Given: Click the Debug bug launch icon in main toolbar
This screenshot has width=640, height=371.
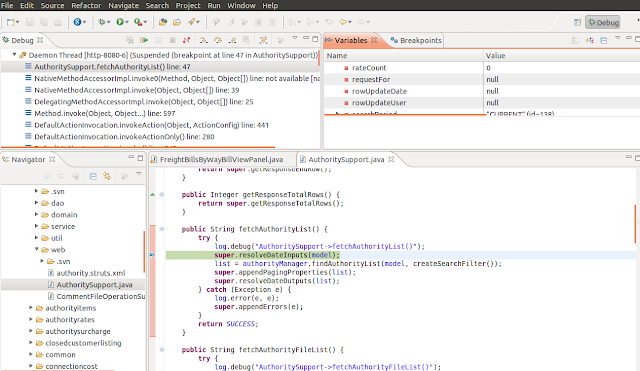Looking at the screenshot, I should tap(102, 22).
